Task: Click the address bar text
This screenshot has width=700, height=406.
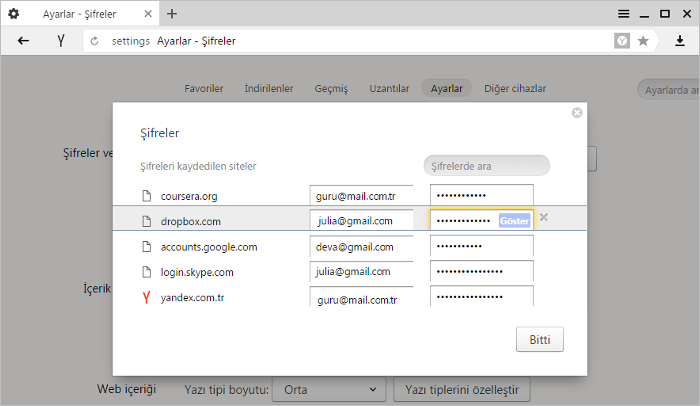Action: pyautogui.click(x=196, y=41)
